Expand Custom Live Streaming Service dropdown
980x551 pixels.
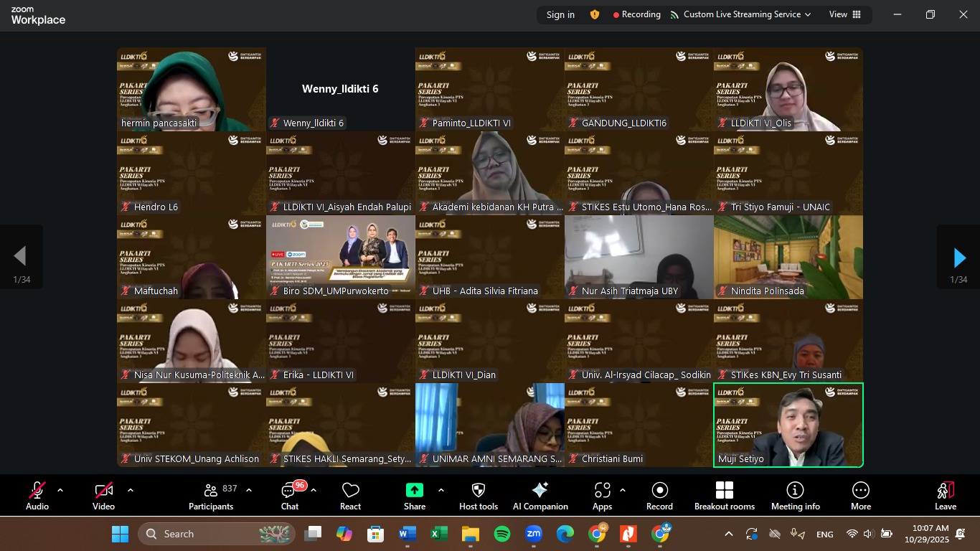click(741, 14)
